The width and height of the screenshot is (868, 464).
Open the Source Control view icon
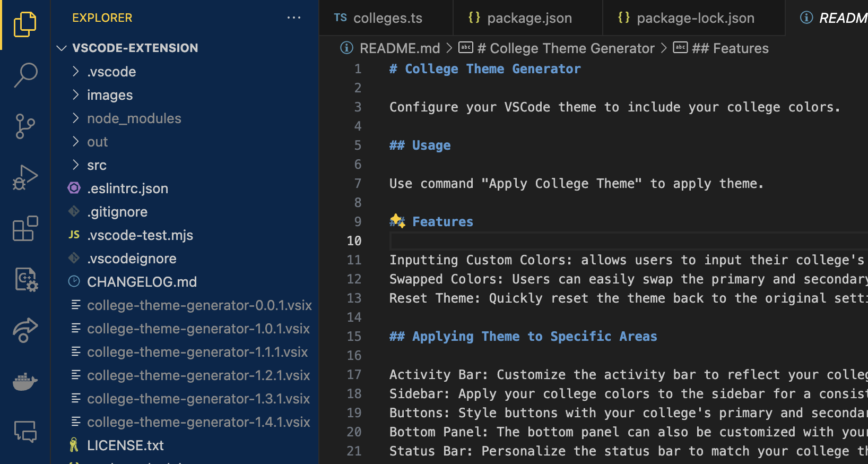[x=25, y=126]
